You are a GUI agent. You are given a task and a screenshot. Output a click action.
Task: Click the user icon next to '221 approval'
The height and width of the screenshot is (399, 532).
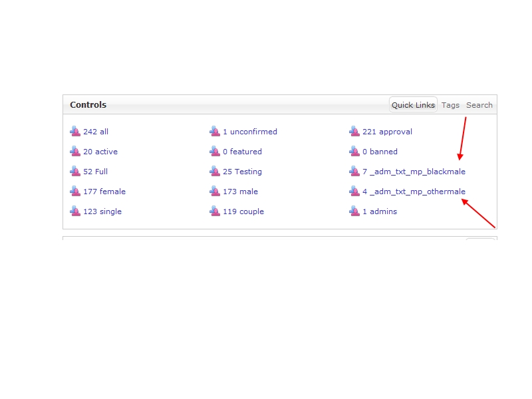click(x=354, y=132)
